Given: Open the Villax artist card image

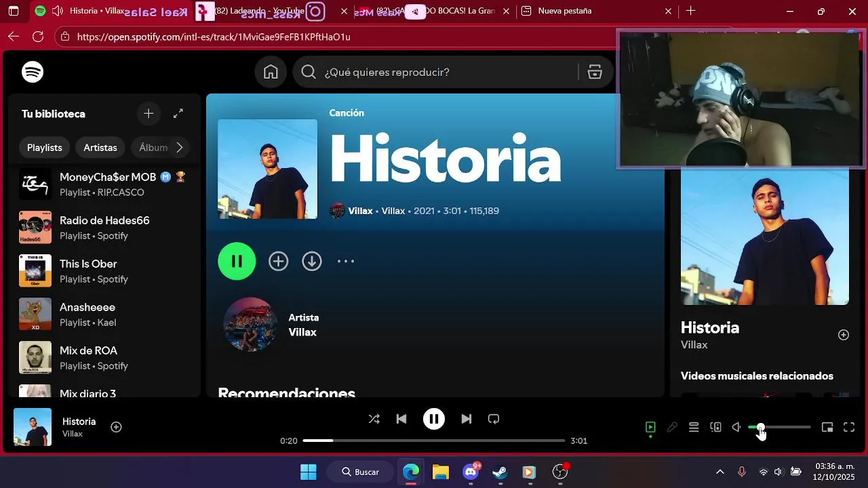Looking at the screenshot, I should pyautogui.click(x=250, y=324).
